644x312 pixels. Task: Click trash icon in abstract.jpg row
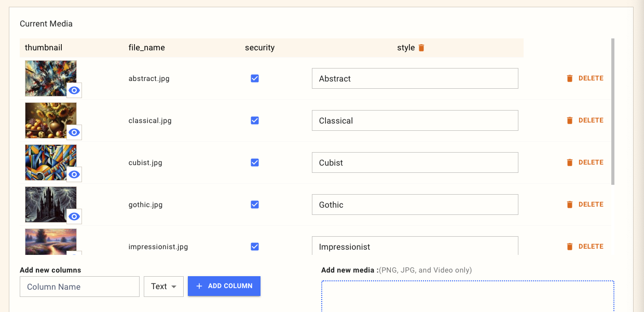click(x=569, y=78)
